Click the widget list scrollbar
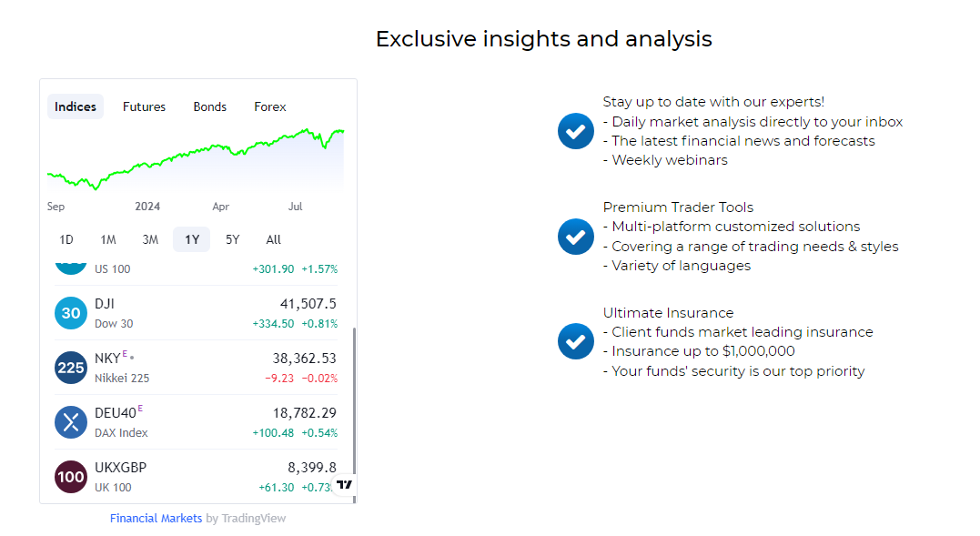This screenshot has height=536, width=980. pyautogui.click(x=355, y=400)
